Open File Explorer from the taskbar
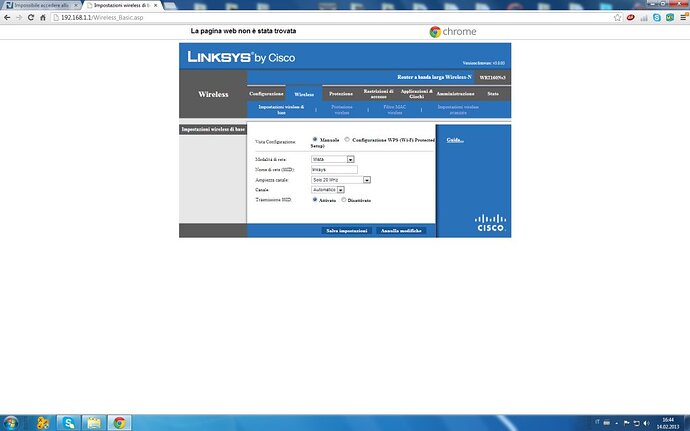Viewport: 690px width, 431px height. (x=94, y=422)
